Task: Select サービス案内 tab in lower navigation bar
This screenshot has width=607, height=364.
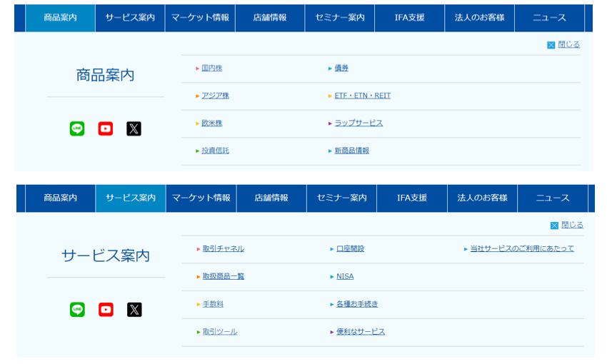Action: pyautogui.click(x=131, y=198)
